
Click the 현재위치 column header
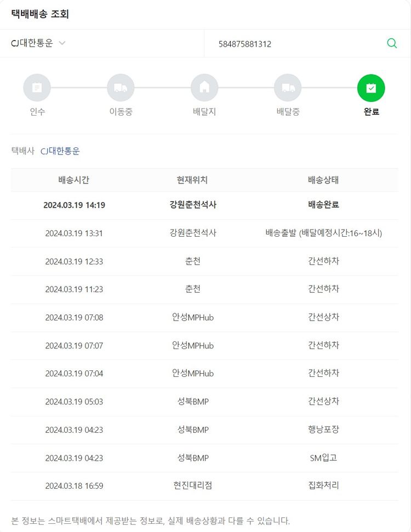pyautogui.click(x=192, y=180)
